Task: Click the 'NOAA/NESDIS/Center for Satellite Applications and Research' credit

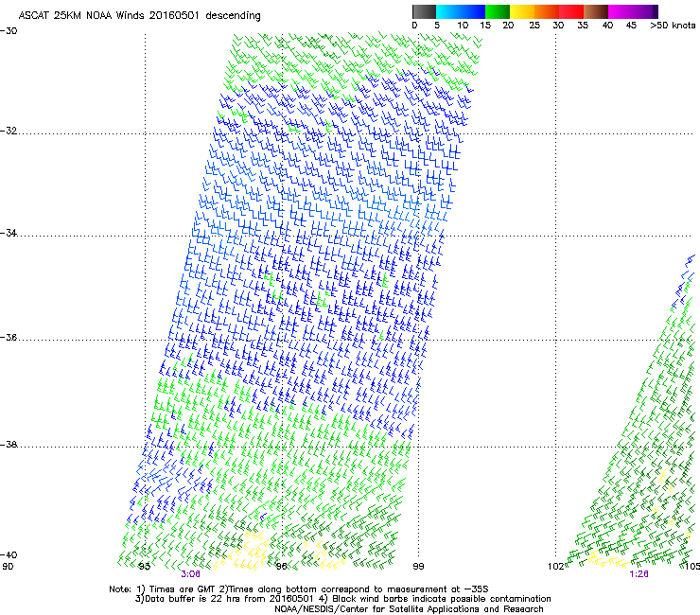Action: [x=409, y=609]
